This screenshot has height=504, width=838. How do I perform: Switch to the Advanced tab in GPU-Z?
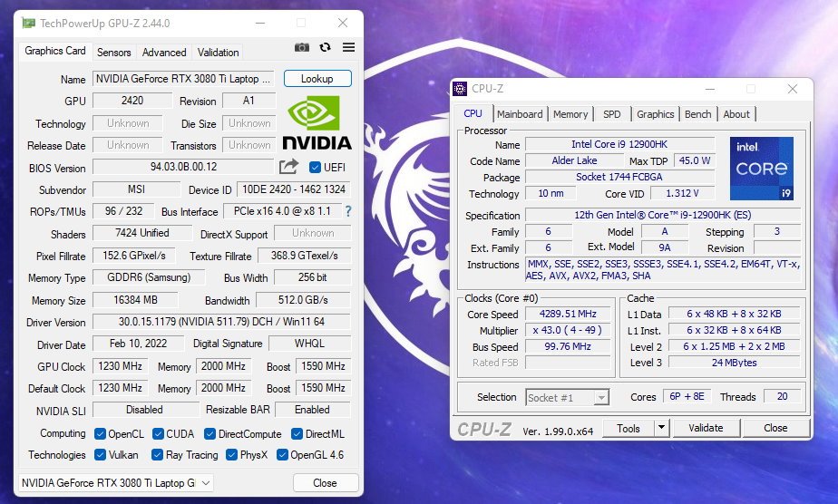(x=164, y=53)
